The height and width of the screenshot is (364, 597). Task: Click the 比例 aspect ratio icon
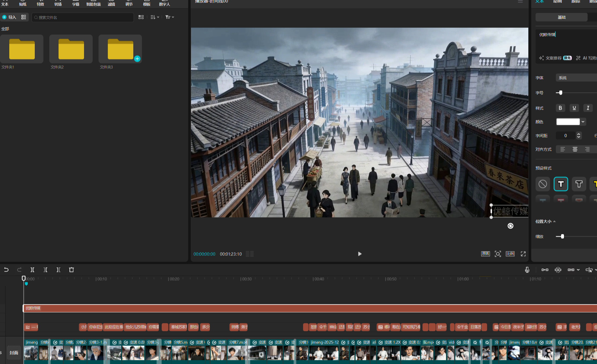[x=510, y=254]
